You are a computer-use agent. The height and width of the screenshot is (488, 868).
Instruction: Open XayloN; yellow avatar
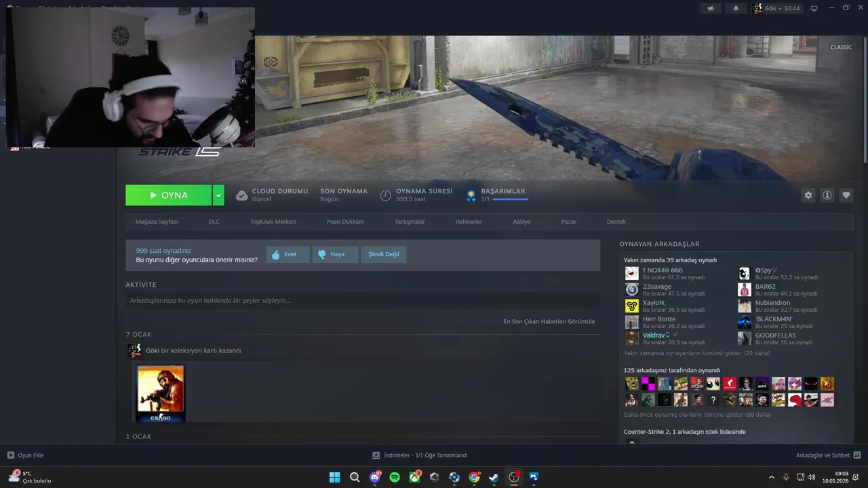point(632,306)
